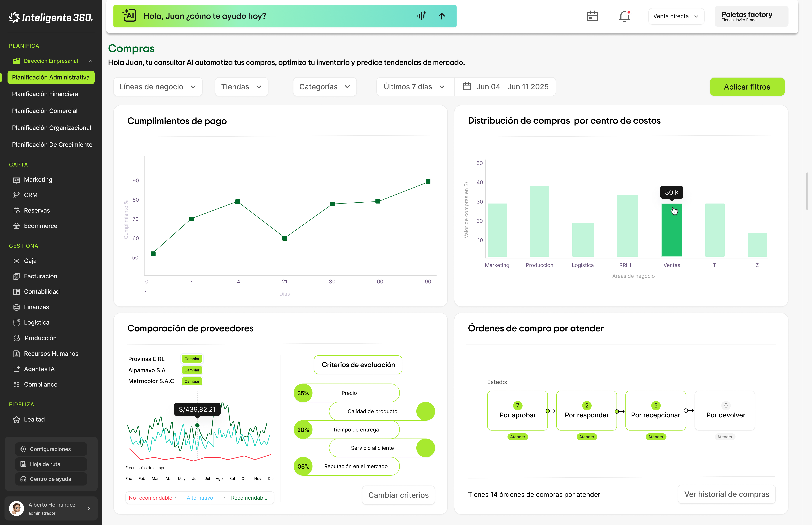
Task: Click the Aplicar filtros button
Action: [x=747, y=87]
